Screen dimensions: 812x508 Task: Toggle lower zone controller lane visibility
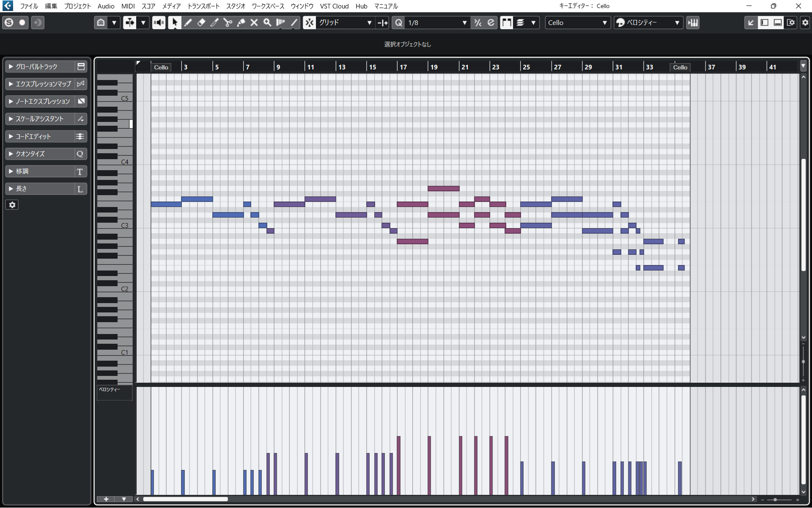click(777, 23)
